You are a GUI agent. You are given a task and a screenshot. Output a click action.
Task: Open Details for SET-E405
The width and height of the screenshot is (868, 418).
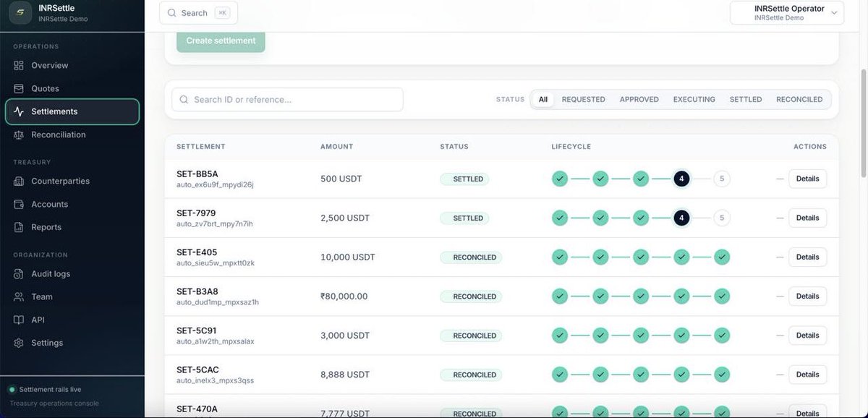point(807,257)
